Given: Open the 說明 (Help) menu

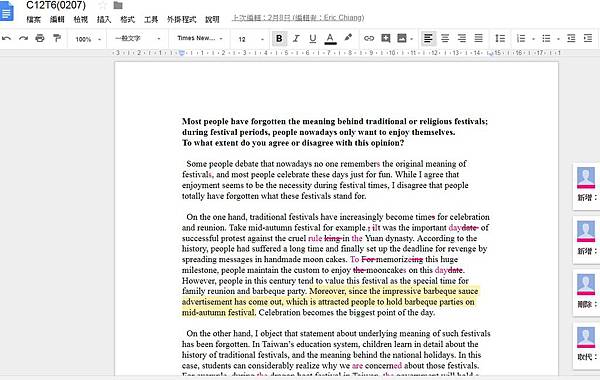Looking at the screenshot, I should (x=212, y=19).
